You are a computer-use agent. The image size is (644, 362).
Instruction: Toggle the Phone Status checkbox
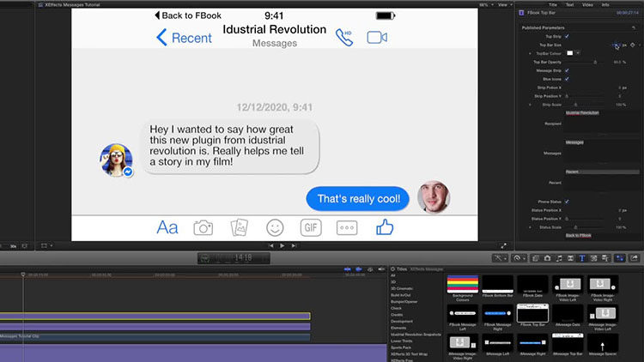coord(567,202)
